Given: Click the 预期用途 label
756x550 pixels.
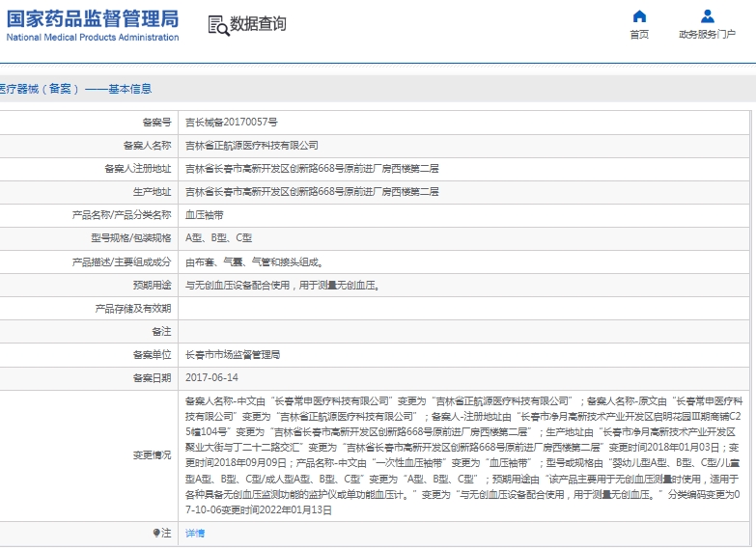Looking at the screenshot, I should coord(152,285).
